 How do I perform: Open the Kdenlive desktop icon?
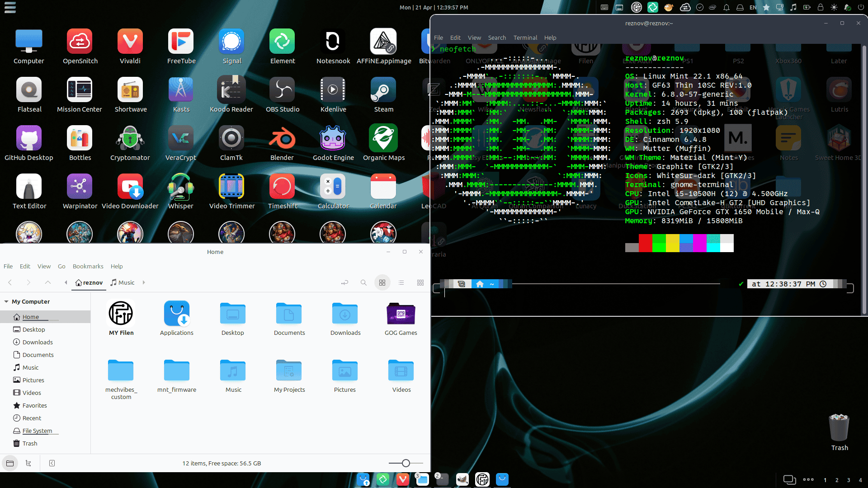[333, 95]
